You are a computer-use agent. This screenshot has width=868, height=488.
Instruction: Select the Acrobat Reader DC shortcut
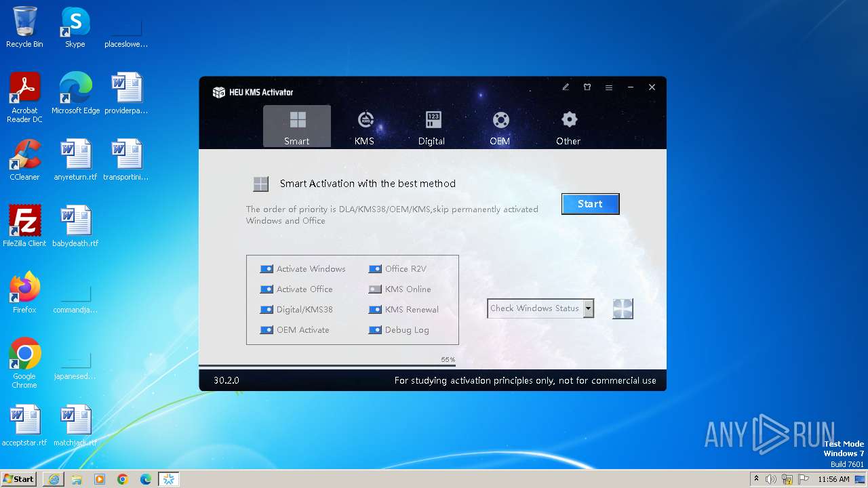coord(24,98)
